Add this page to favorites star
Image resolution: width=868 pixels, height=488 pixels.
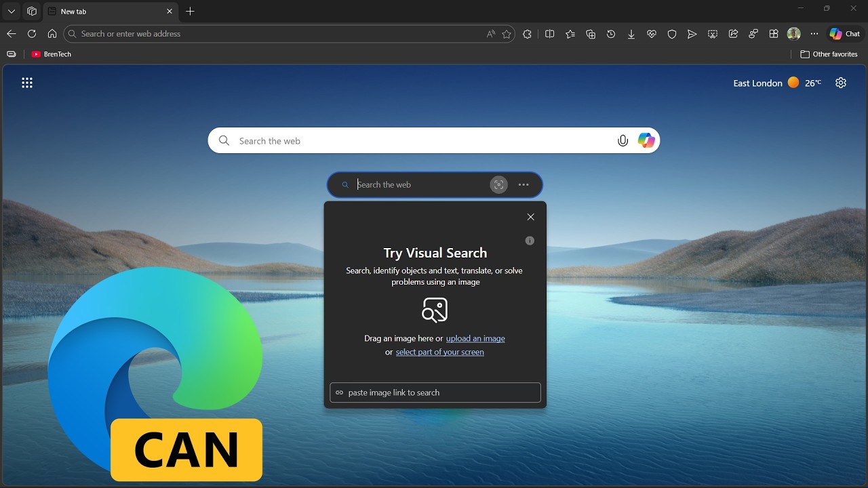(x=507, y=34)
